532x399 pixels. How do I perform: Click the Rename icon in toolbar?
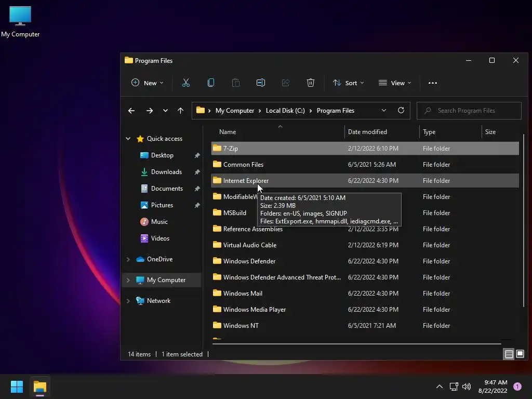tap(261, 83)
